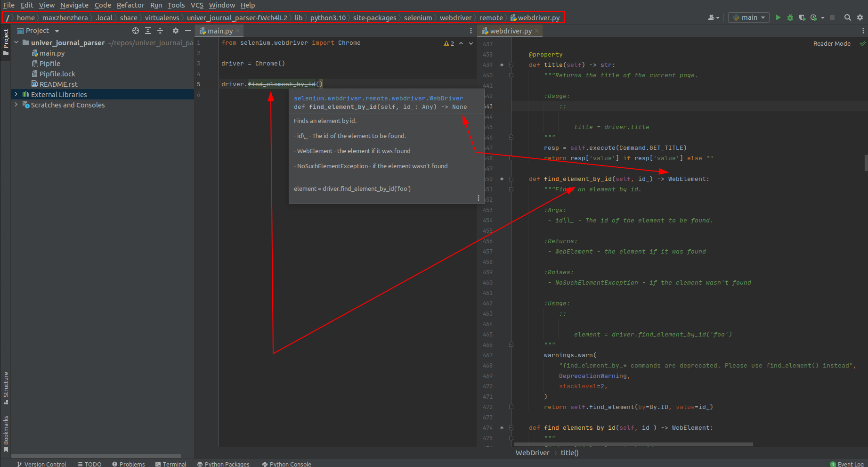Run the main configuration

coord(778,17)
